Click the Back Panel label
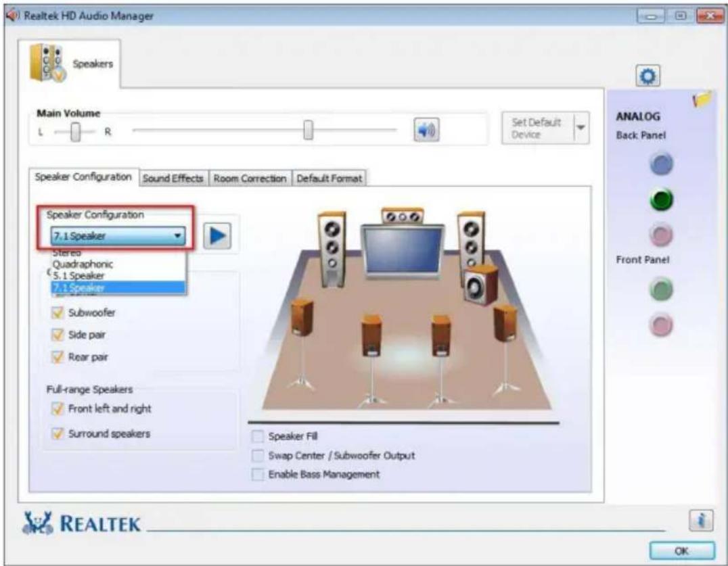This screenshot has height=566, width=728. tap(641, 135)
